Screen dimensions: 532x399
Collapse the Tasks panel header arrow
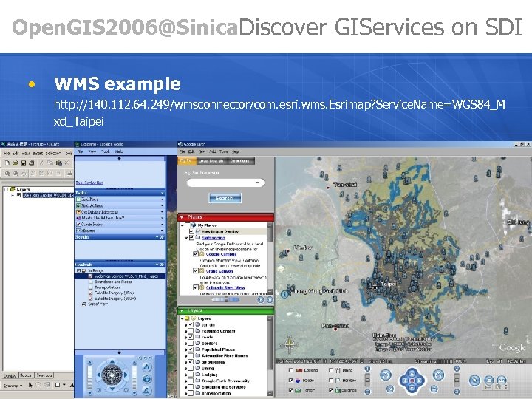click(162, 193)
